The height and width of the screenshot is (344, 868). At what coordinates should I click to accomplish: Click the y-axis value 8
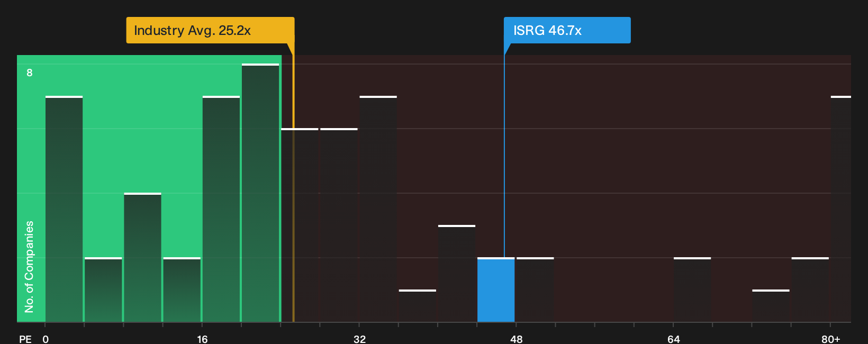30,73
